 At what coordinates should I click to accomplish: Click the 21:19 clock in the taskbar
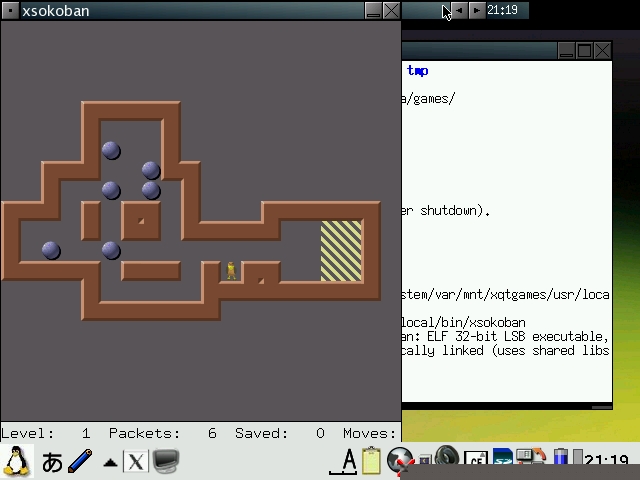[x=606, y=461]
